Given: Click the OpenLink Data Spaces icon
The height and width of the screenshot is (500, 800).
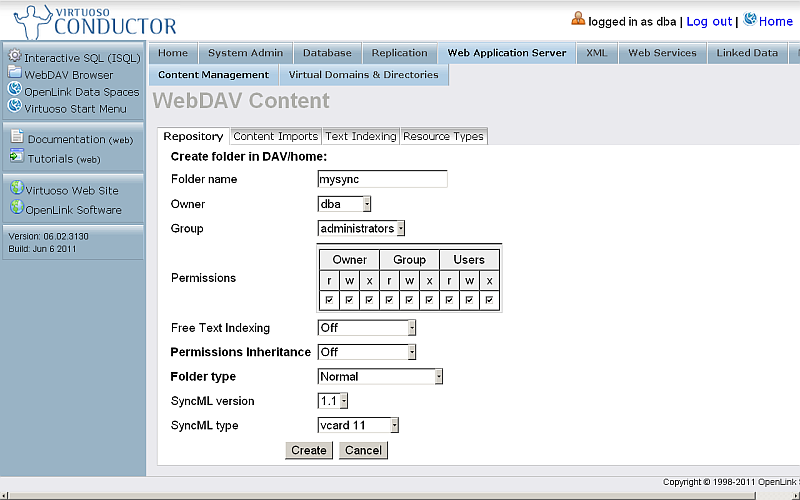Looking at the screenshot, I should [x=15, y=90].
